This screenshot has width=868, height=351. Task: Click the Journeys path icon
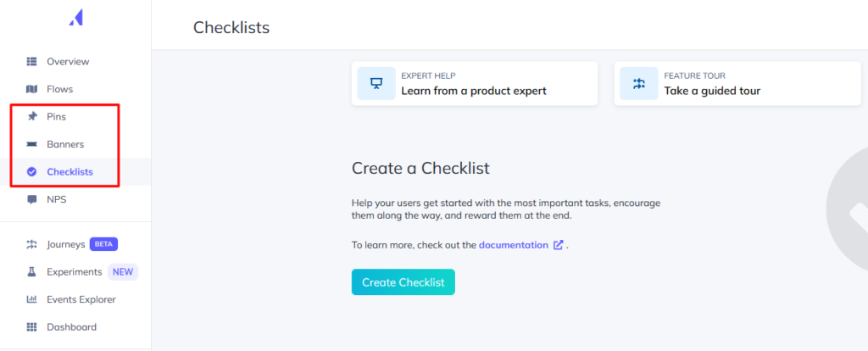[32, 244]
